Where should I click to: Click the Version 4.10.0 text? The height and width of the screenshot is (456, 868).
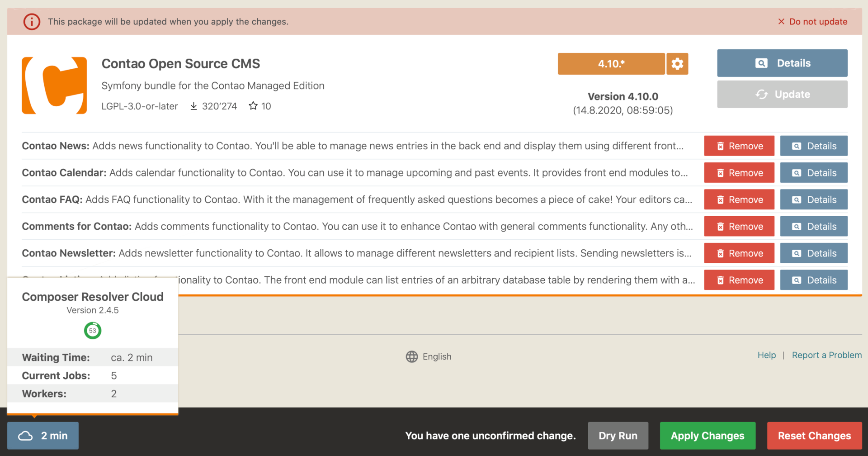(x=623, y=96)
